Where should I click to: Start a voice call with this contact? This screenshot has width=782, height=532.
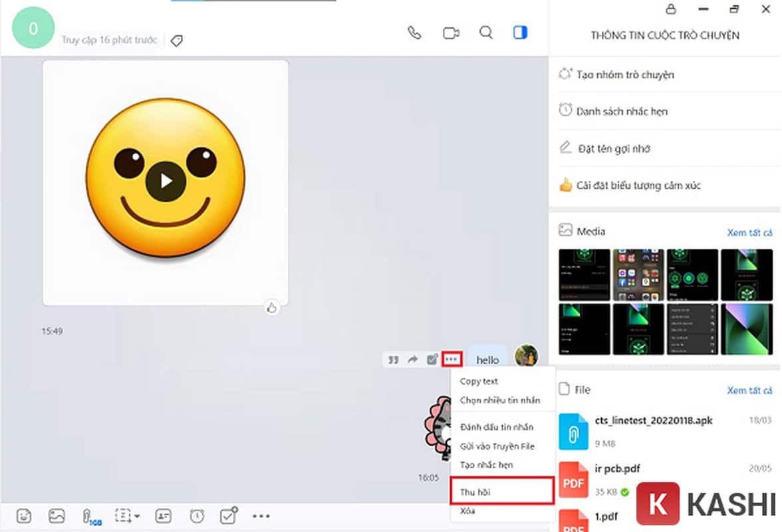[x=414, y=33]
